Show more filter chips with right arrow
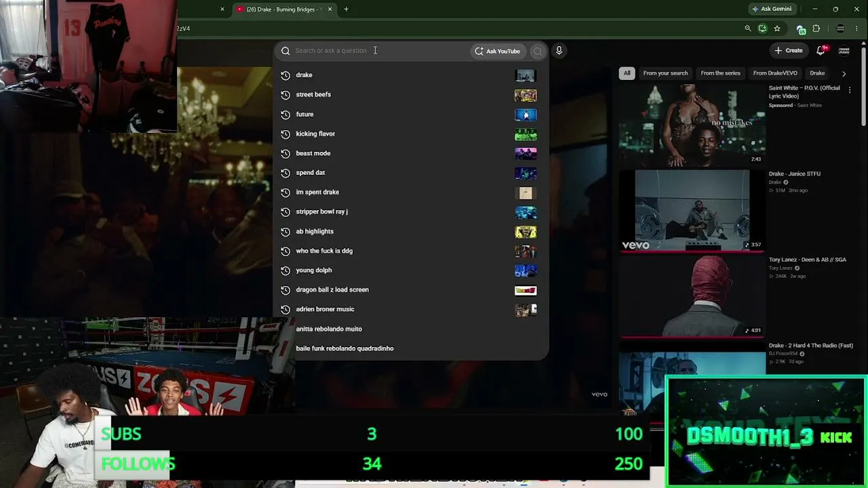The image size is (868, 488). (x=844, y=73)
